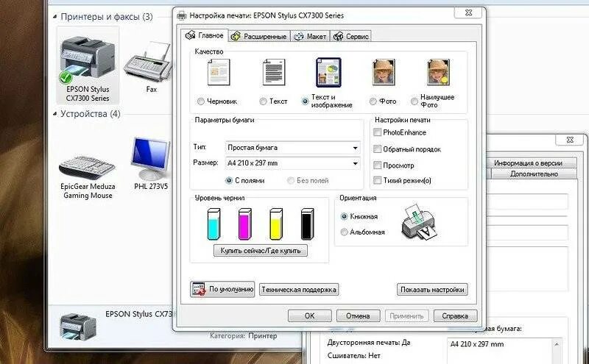Screen dimensions: 589x364
Task: Click the Техническая поддержка button
Action: click(x=299, y=290)
